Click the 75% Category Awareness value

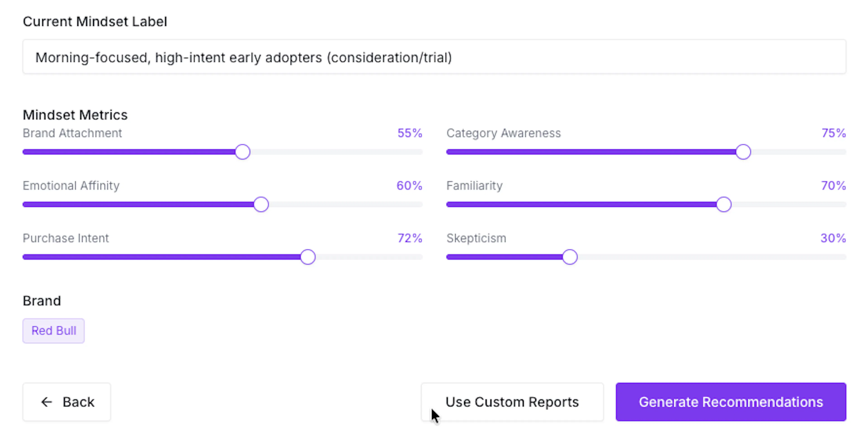click(834, 133)
